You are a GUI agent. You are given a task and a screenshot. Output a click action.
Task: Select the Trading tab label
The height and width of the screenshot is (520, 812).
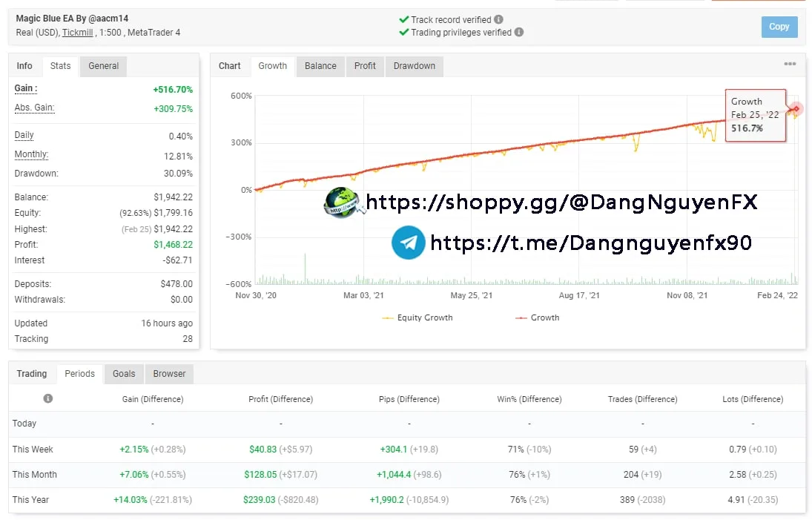tap(32, 373)
